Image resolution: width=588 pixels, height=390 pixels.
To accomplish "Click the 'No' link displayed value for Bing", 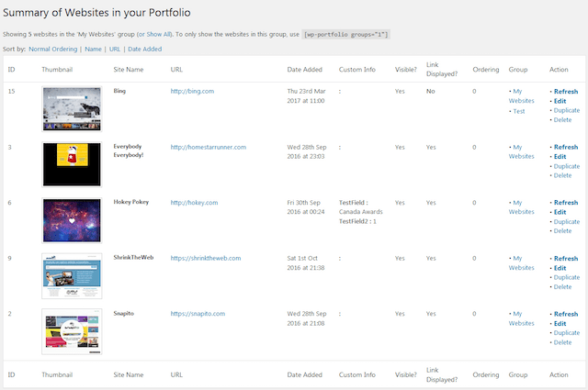I will click(x=431, y=91).
